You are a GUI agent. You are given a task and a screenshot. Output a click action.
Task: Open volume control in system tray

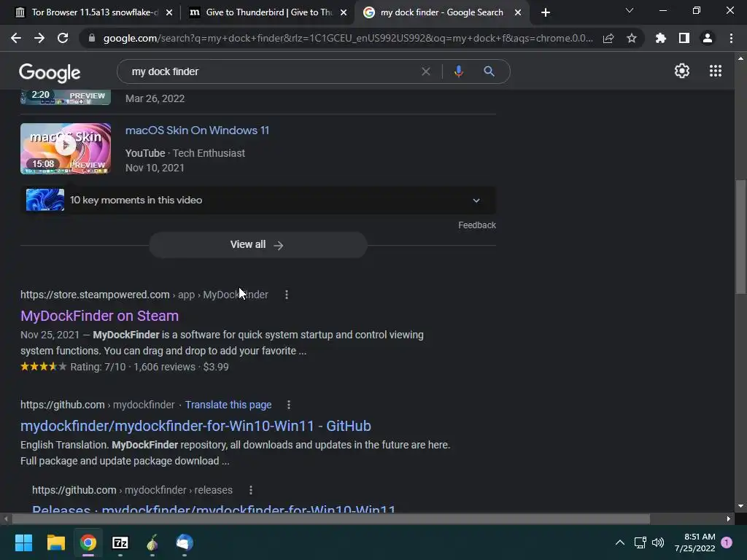(x=658, y=542)
